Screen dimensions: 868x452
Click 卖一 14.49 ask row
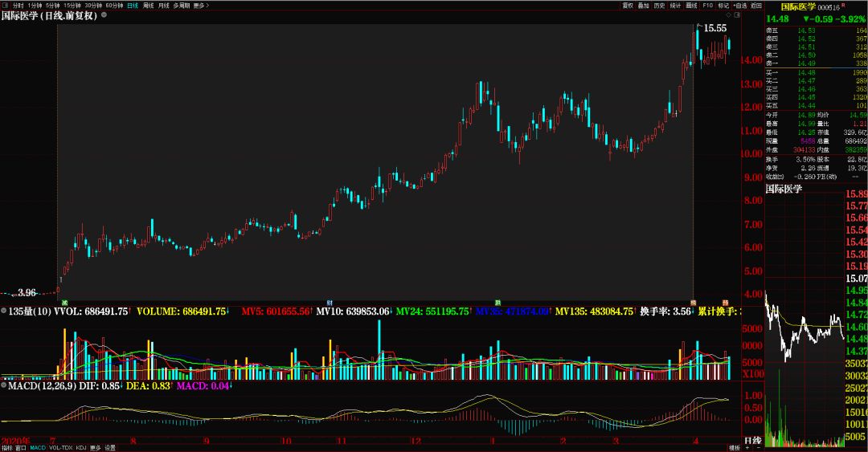(816, 63)
